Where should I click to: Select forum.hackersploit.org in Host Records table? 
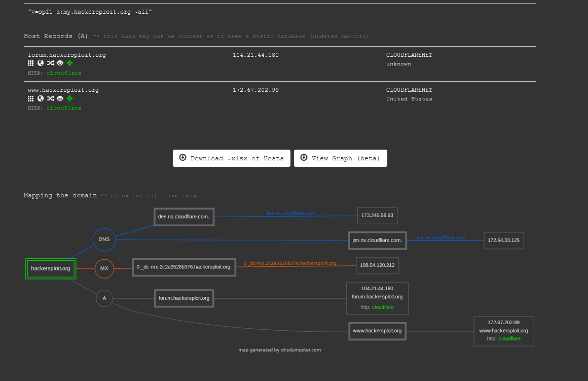click(x=67, y=55)
